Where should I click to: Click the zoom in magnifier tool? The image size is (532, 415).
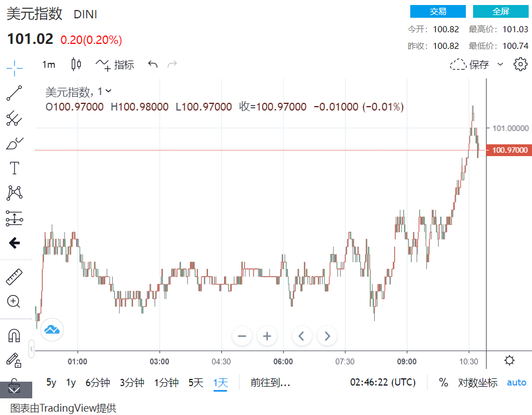[x=14, y=302]
